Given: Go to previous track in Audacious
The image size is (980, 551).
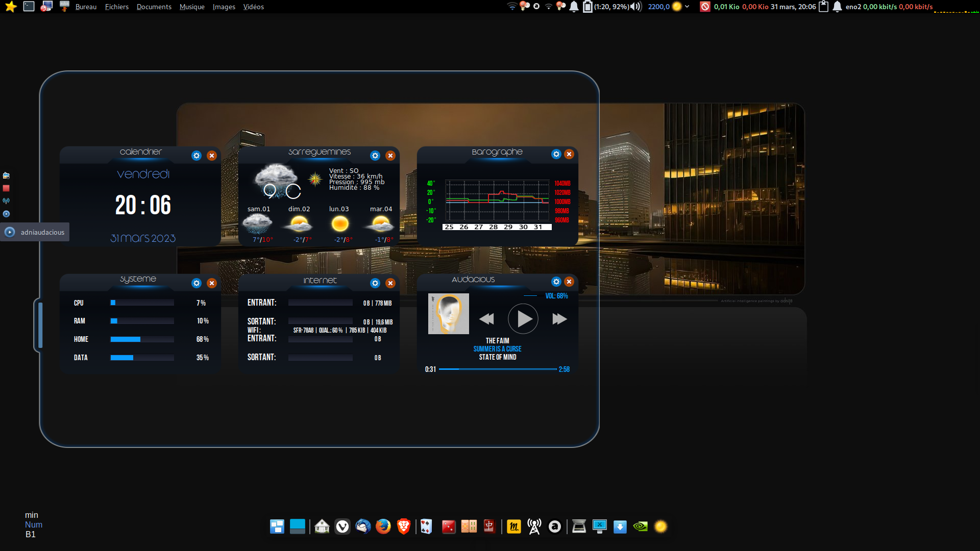Looking at the screenshot, I should pos(486,319).
